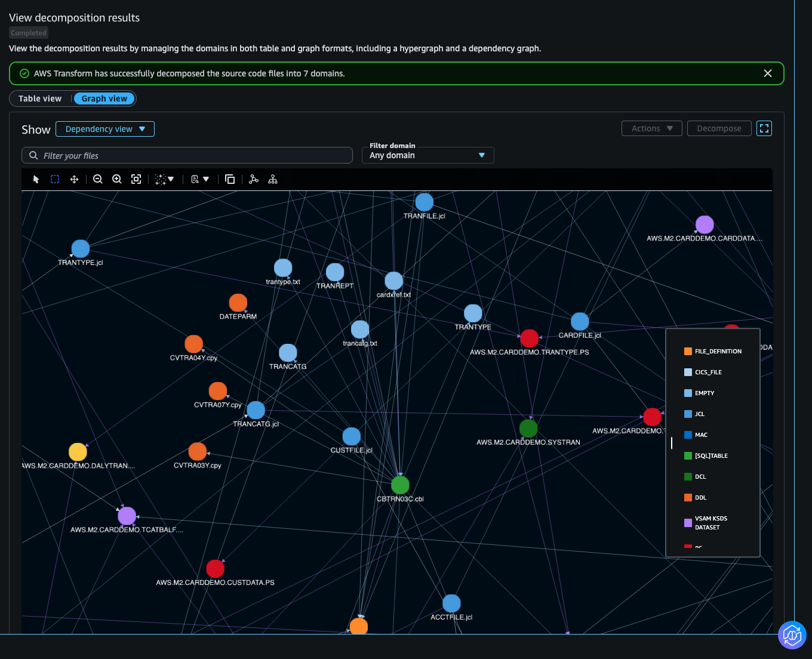The height and width of the screenshot is (659, 812).
Task: Select the ACCTFILE.jcl node
Action: tap(451, 603)
